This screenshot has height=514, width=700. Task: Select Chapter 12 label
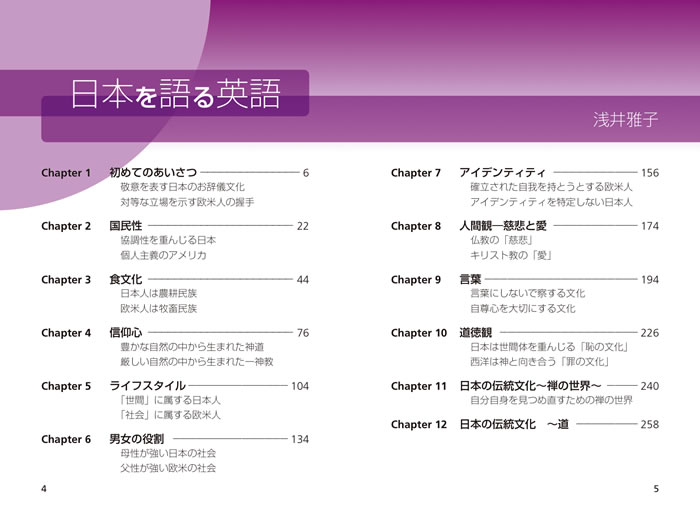click(419, 424)
